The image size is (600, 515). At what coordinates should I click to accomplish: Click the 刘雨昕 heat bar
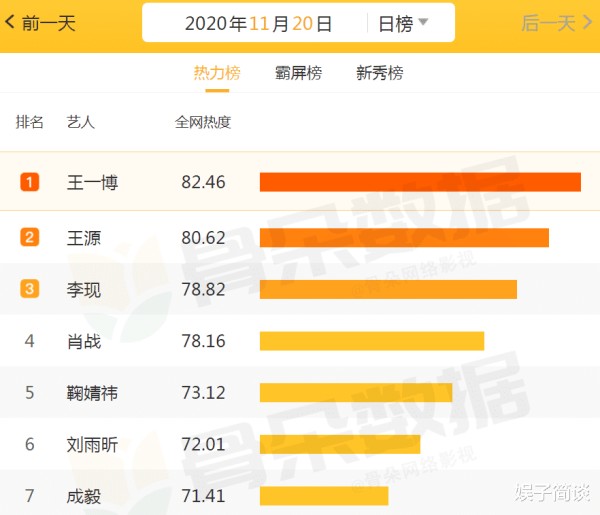pyautogui.click(x=340, y=444)
